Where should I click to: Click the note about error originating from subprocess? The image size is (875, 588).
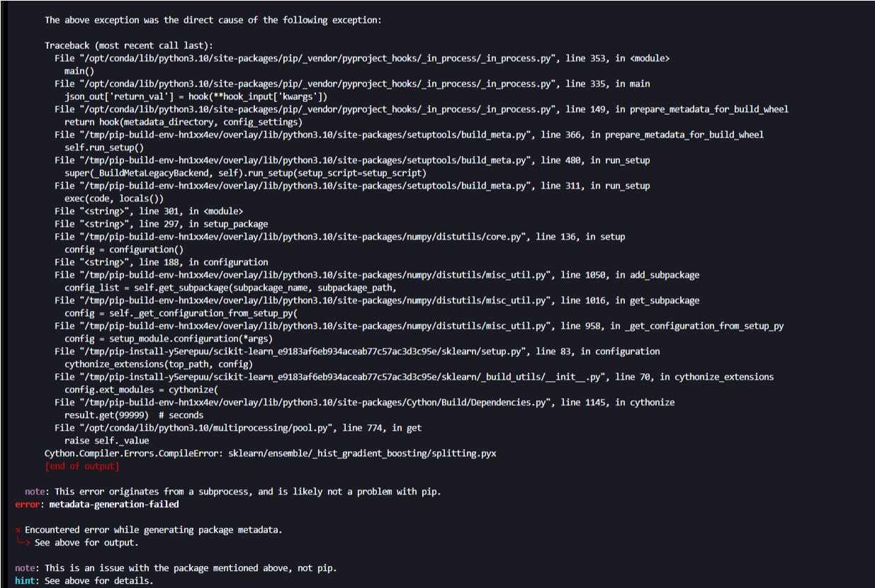(x=232, y=492)
